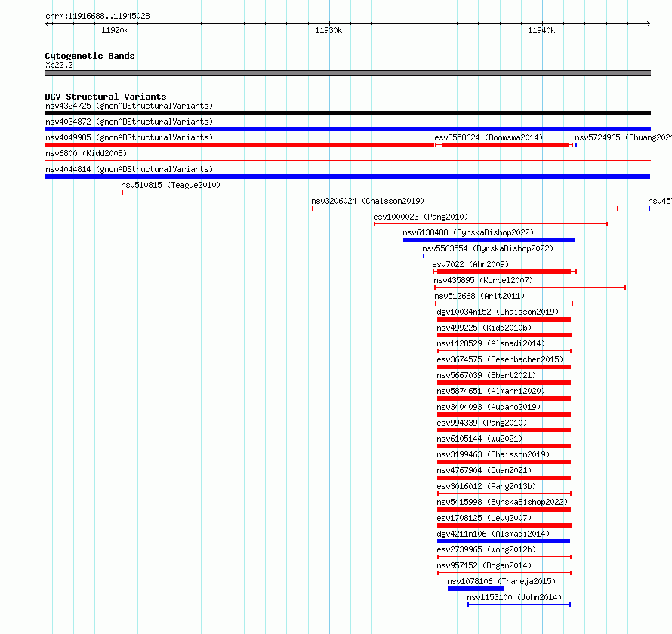Screen dimensions: 672x634
Task: Open the nsv4049985 gnomAD variant label
Action: [x=129, y=137]
